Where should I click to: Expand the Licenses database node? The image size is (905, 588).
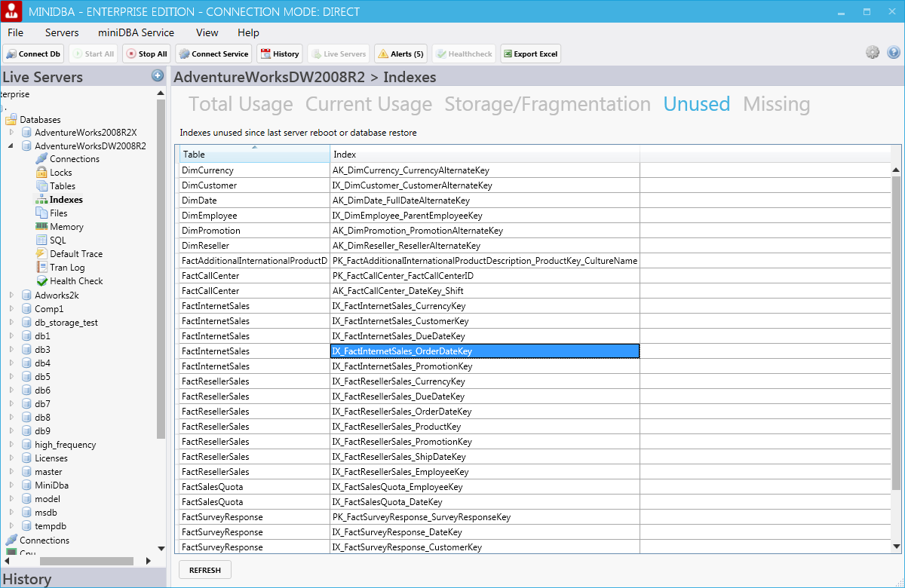[11, 458]
